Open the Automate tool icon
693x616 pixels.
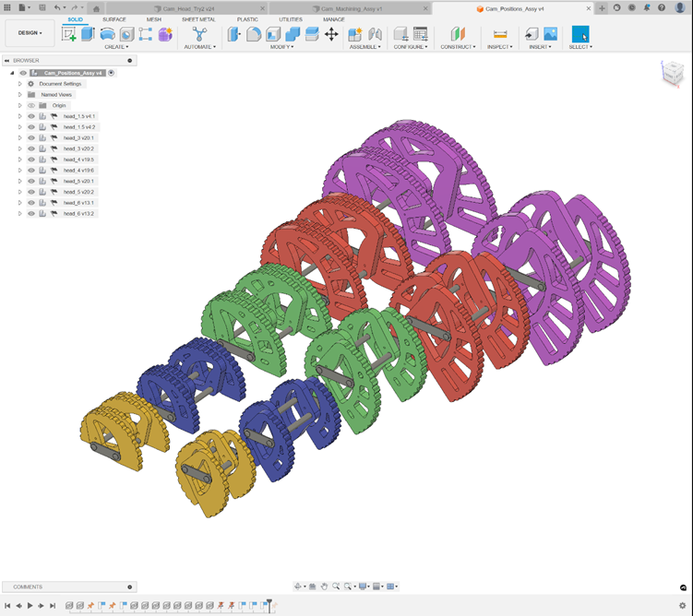[x=199, y=34]
